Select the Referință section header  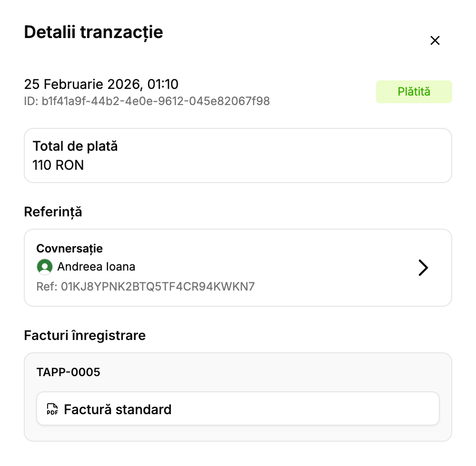(x=53, y=212)
